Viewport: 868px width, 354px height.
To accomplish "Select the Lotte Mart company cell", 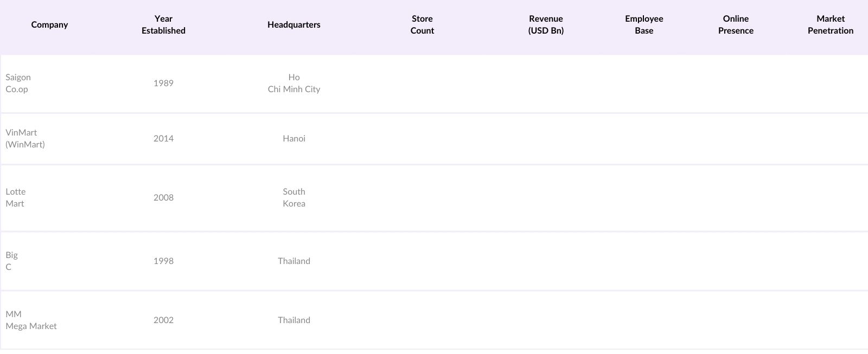I will pyautogui.click(x=15, y=198).
